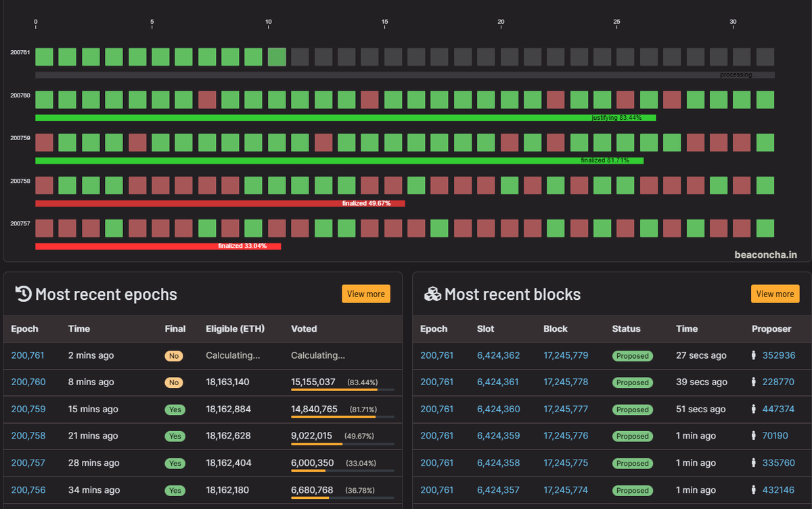This screenshot has width=812, height=509.
Task: Click the voted amount 14,840,765
Action: [314, 409]
